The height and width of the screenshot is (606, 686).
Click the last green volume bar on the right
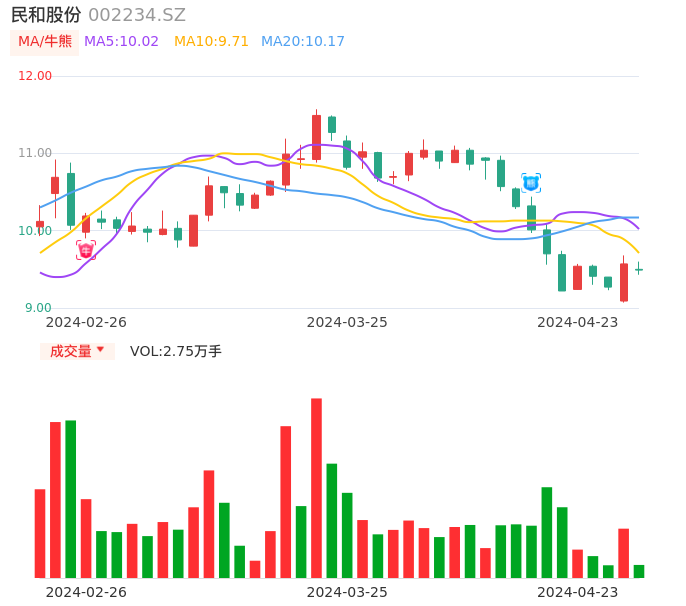tap(639, 571)
